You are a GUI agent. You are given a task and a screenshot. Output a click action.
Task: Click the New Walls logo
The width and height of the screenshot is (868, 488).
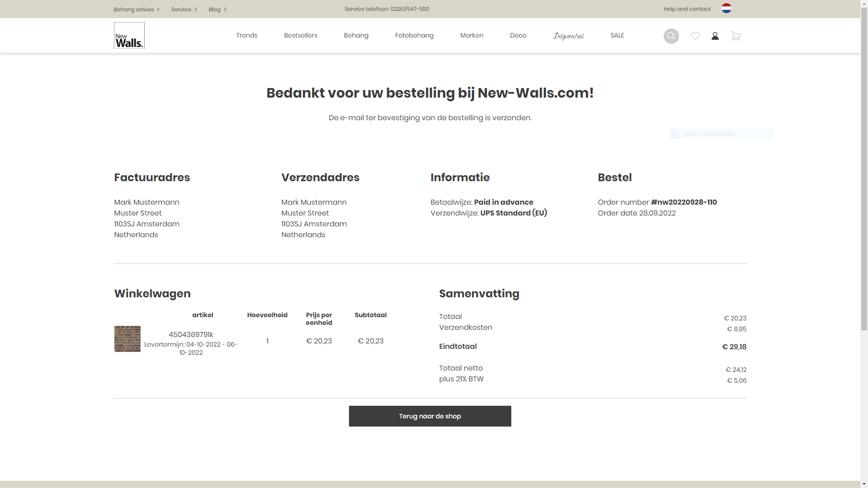point(129,35)
